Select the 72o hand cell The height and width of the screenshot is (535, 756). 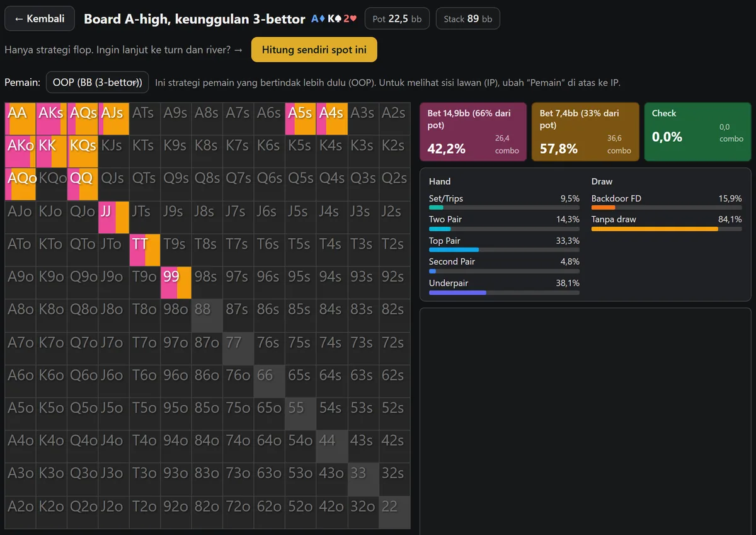pos(238,512)
